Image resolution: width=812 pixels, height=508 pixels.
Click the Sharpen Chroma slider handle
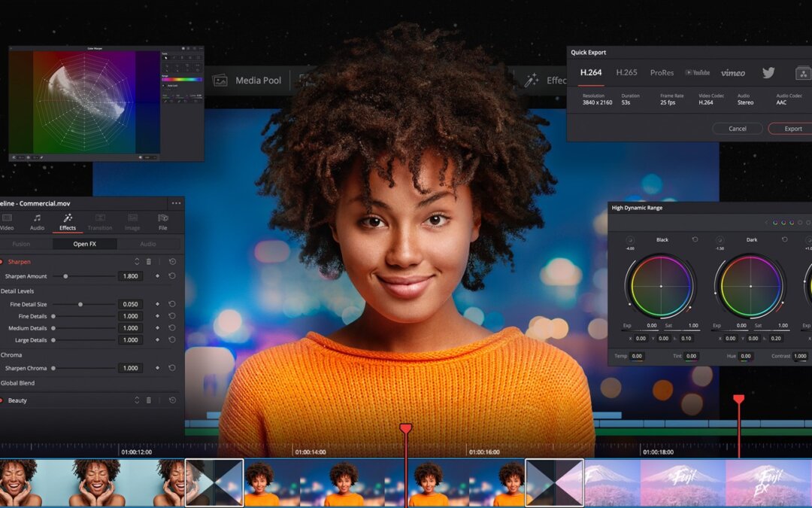pos(53,368)
